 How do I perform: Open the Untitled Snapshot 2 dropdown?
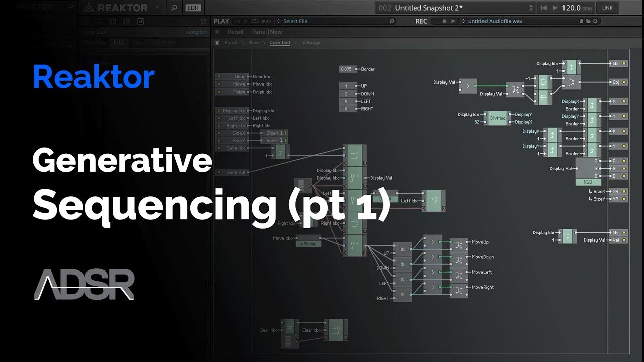pyautogui.click(x=457, y=8)
